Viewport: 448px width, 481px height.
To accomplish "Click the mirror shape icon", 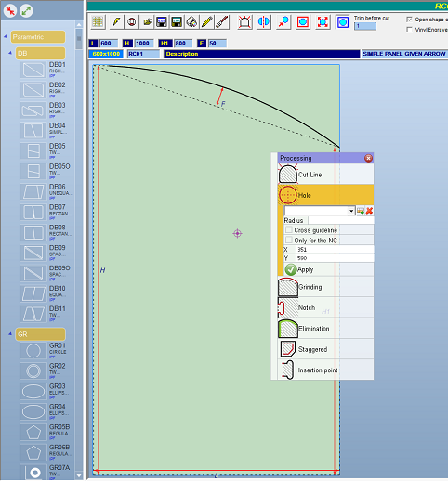I will pos(264,22).
